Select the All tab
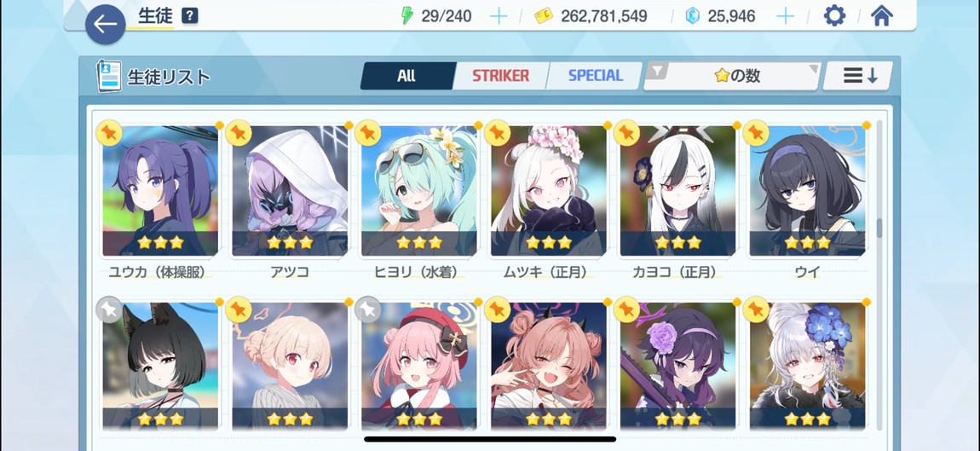The width and height of the screenshot is (980, 451). click(406, 76)
